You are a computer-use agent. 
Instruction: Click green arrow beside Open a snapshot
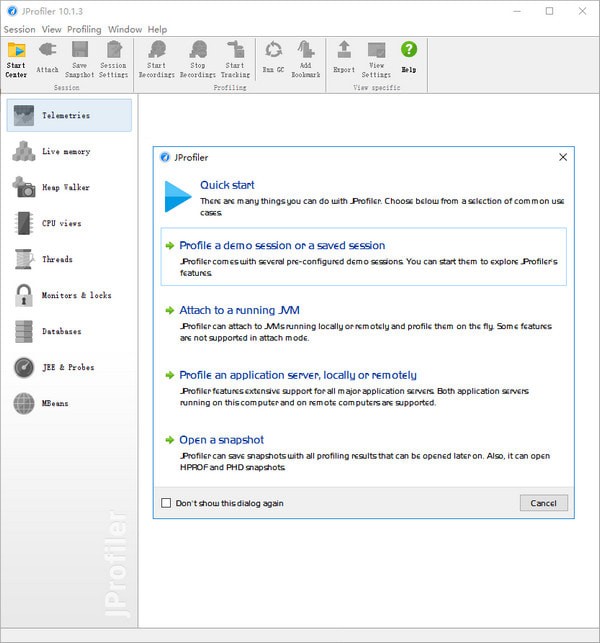[x=169, y=440]
